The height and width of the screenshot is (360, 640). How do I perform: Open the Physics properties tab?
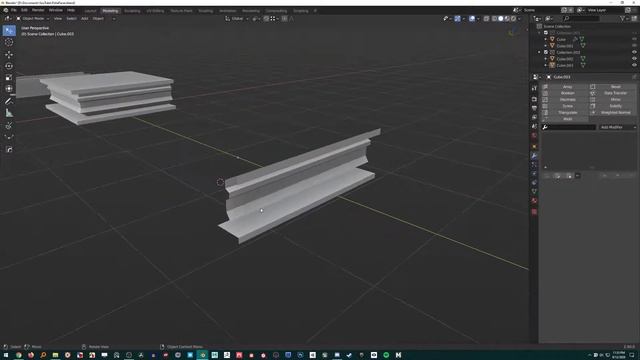pyautogui.click(x=534, y=174)
